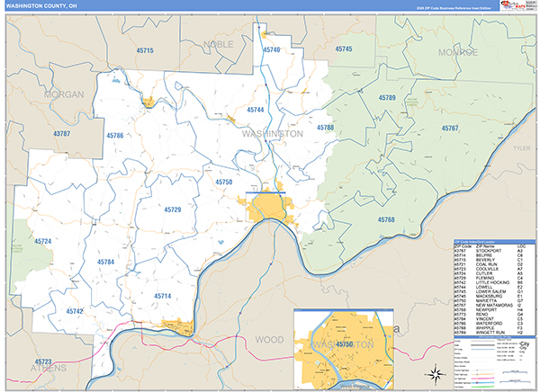
Task: Select the 45750 label on the main map
Action: point(224,182)
